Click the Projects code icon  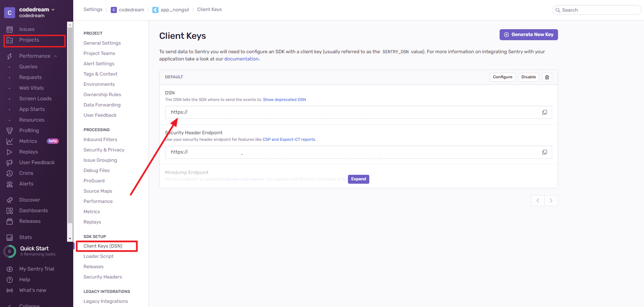pos(10,40)
